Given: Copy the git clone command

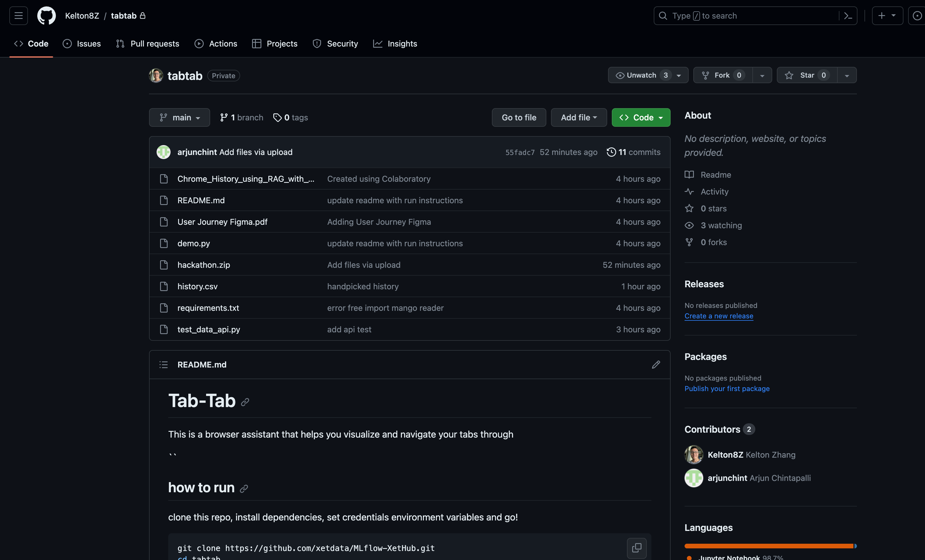Looking at the screenshot, I should click(637, 548).
